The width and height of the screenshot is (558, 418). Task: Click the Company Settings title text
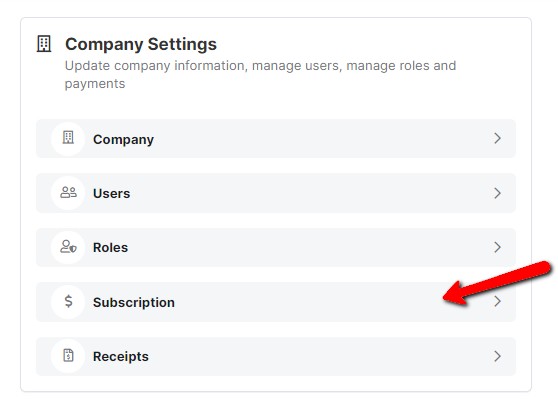[x=141, y=44]
